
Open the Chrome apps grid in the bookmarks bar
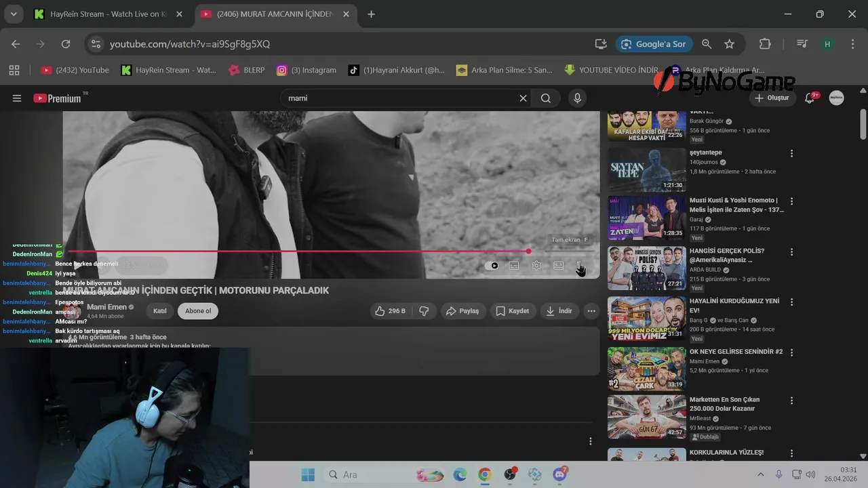pyautogui.click(x=14, y=70)
